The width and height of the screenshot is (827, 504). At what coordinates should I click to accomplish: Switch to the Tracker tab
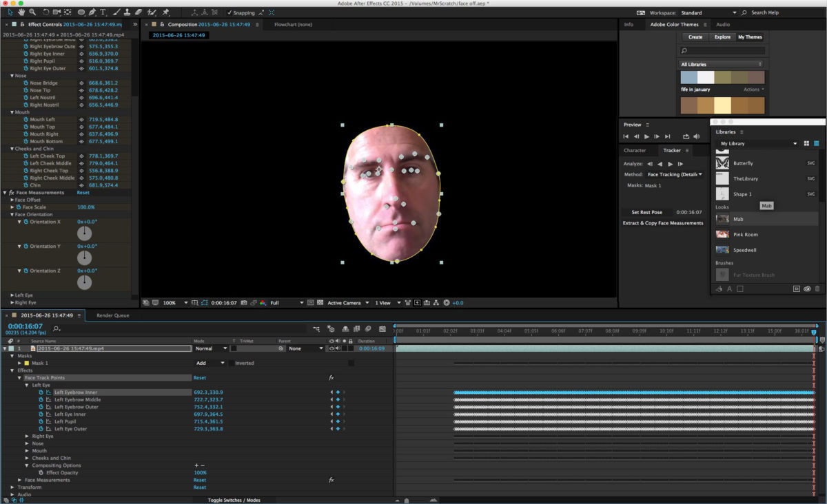(673, 150)
